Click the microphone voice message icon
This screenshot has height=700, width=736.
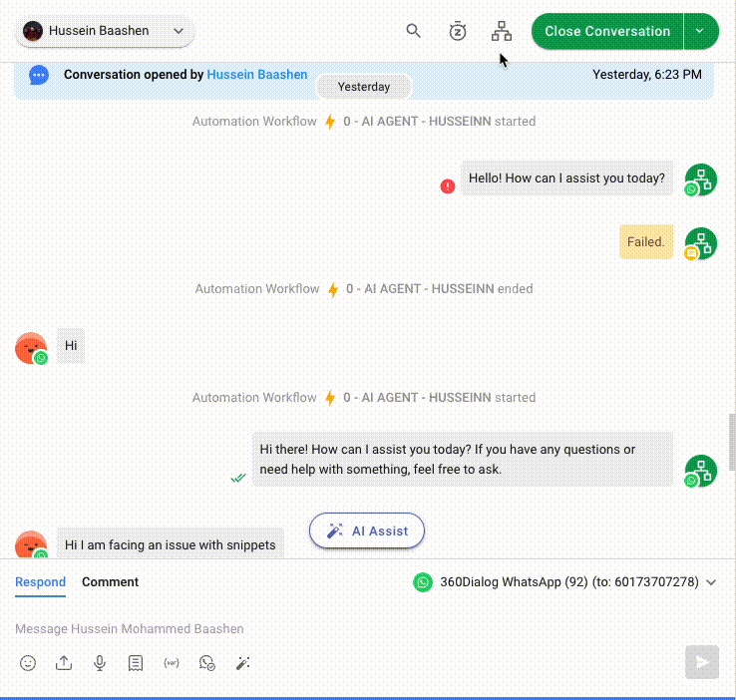pos(100,662)
